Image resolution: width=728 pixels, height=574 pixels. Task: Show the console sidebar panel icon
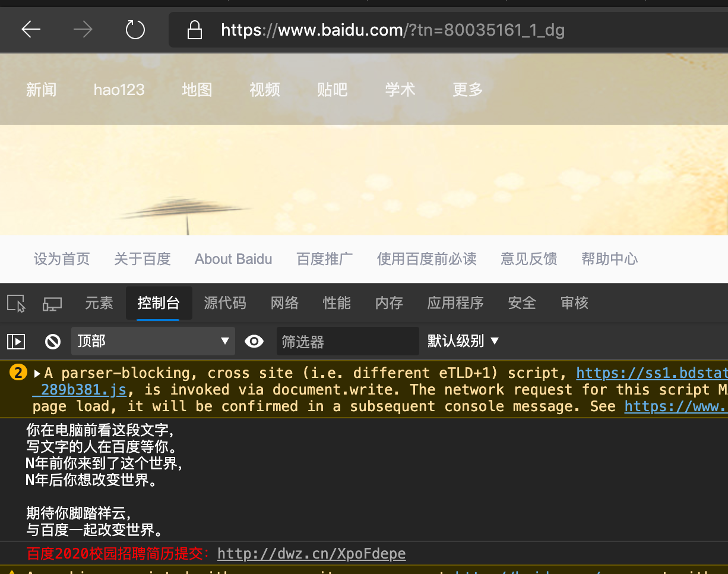(16, 341)
